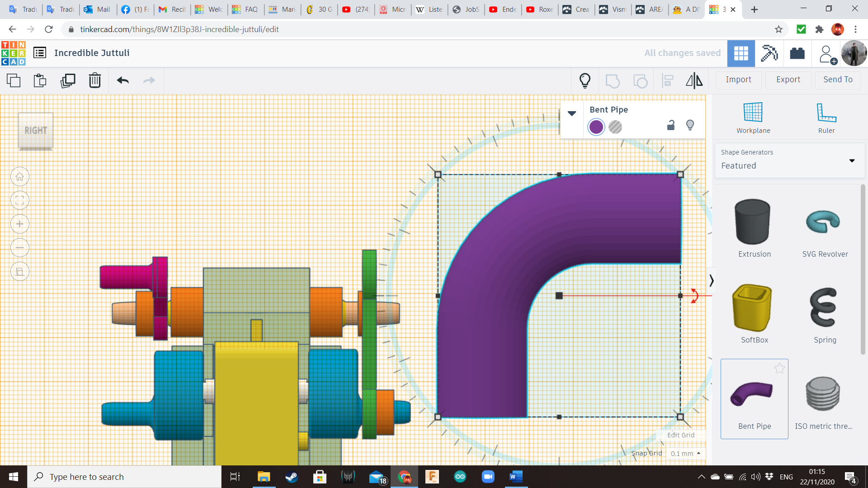Click the Edit Grid link
This screenshot has width=868, height=488.
681,435
